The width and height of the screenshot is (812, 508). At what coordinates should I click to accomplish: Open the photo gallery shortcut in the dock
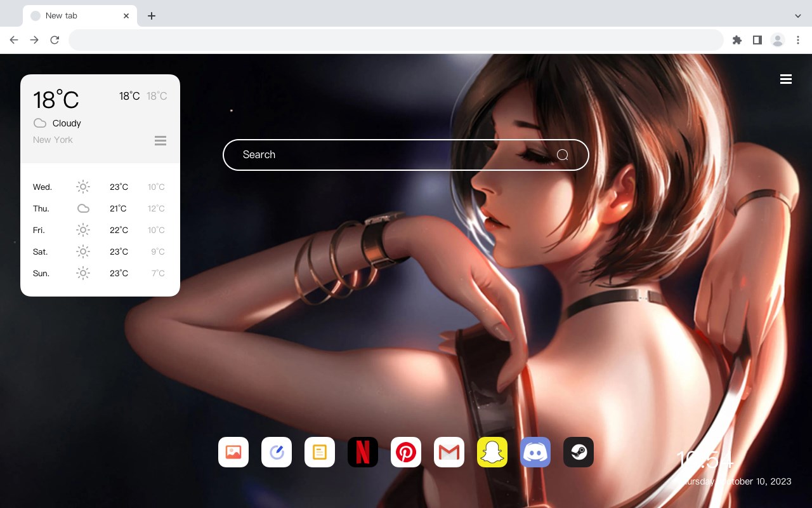pos(233,452)
